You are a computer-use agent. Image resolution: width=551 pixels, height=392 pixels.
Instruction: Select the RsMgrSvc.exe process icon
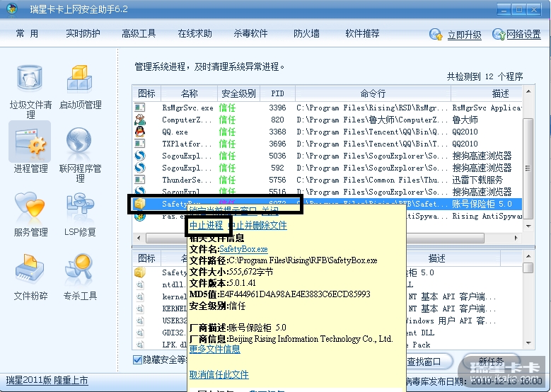(x=140, y=108)
